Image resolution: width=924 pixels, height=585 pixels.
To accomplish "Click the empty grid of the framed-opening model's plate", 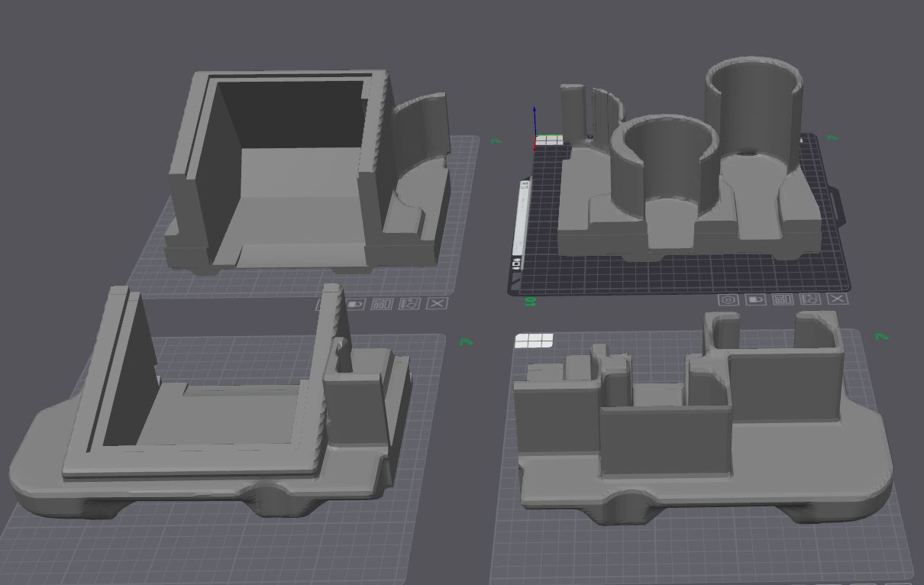I will coord(229,550).
